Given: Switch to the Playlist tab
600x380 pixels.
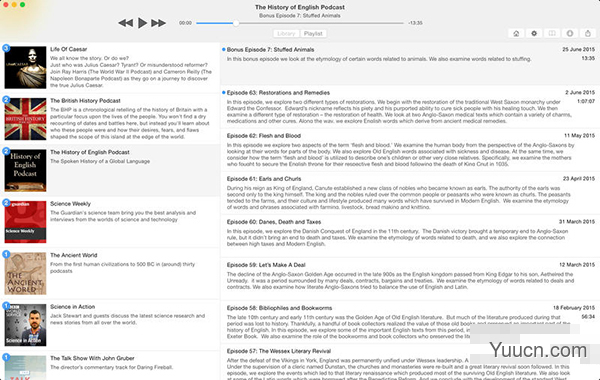Looking at the screenshot, I should pos(313,34).
